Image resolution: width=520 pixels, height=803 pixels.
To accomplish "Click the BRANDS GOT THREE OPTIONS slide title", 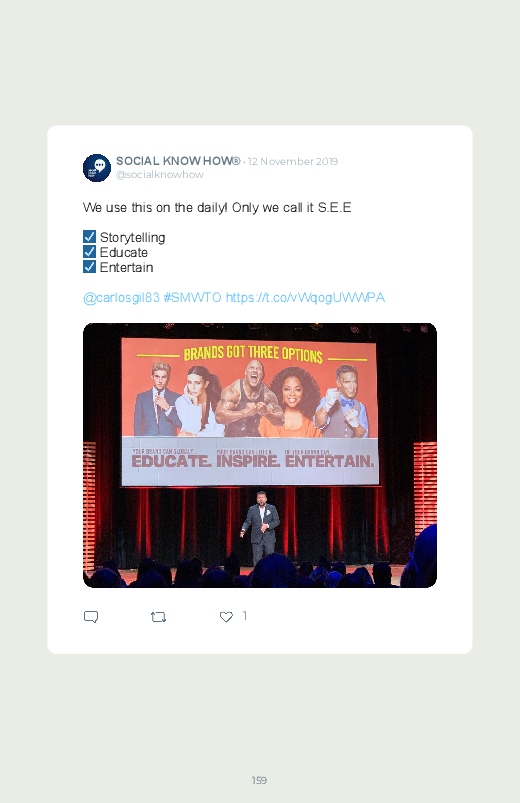I will pos(253,354).
